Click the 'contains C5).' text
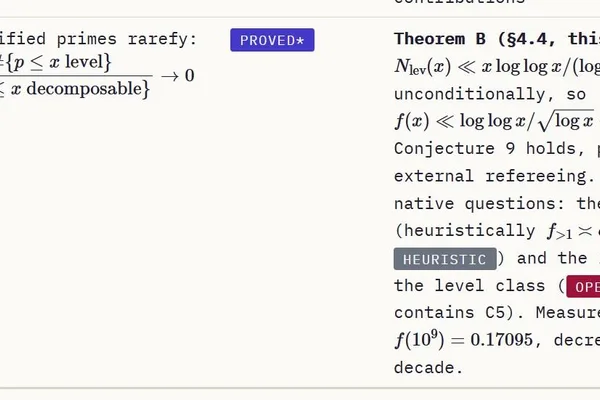This screenshot has width=600, height=400. click(460, 313)
